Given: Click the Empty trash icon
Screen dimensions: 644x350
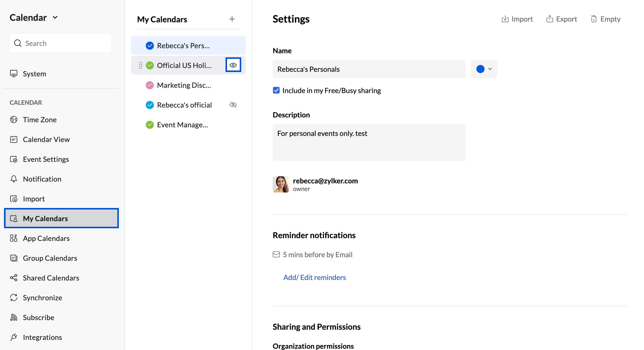Looking at the screenshot, I should click(x=594, y=19).
